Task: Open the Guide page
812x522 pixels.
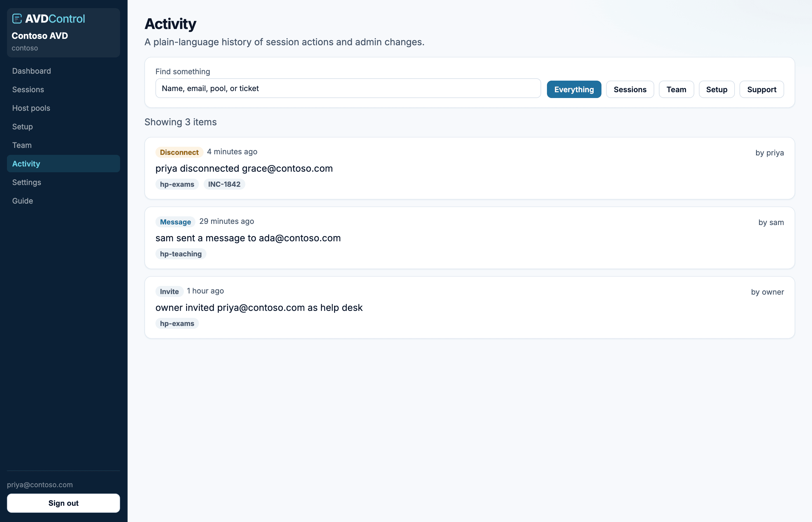Action: click(64, 201)
